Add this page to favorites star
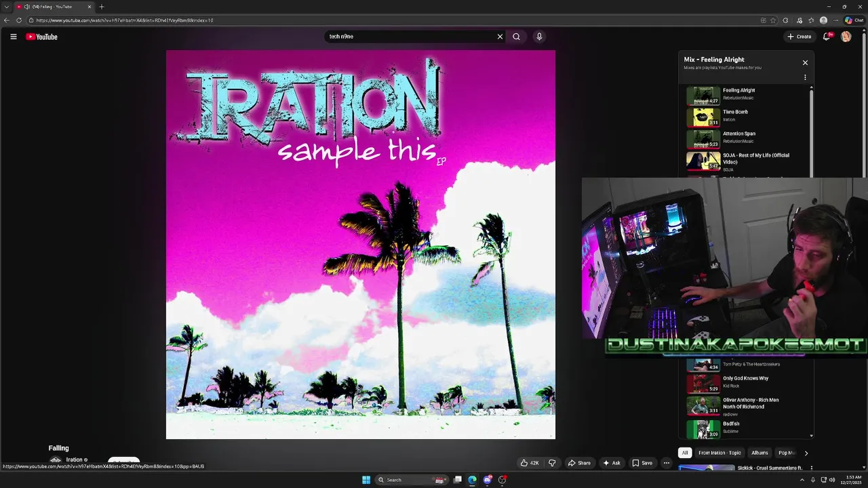Viewport: 868px width, 488px height. pyautogui.click(x=773, y=20)
